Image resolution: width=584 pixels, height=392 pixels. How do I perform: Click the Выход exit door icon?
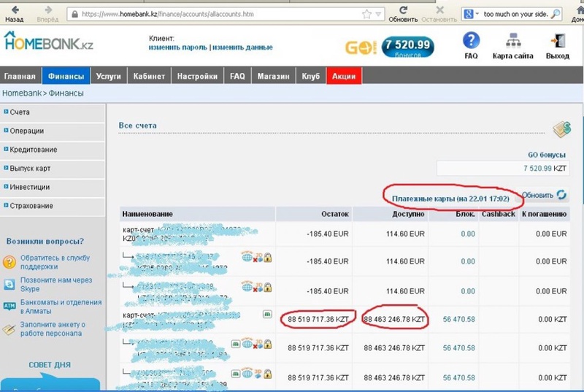tap(558, 41)
